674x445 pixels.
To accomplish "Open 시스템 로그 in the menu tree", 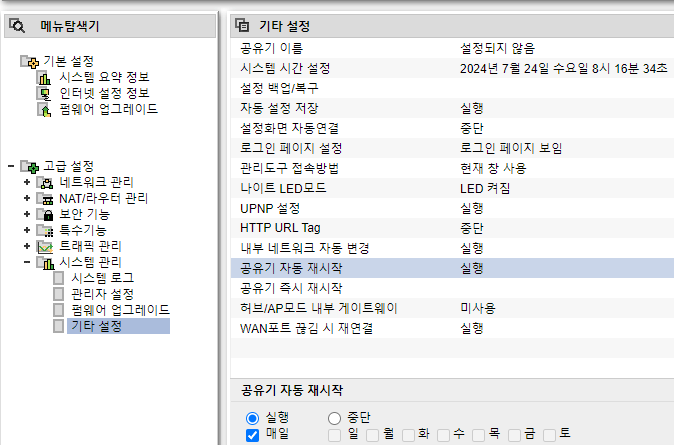I will point(102,278).
